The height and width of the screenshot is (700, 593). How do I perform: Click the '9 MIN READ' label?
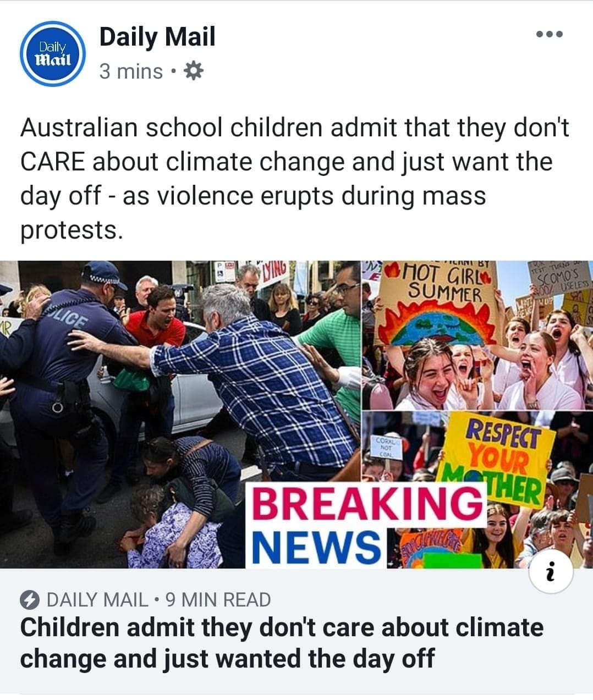click(x=218, y=600)
